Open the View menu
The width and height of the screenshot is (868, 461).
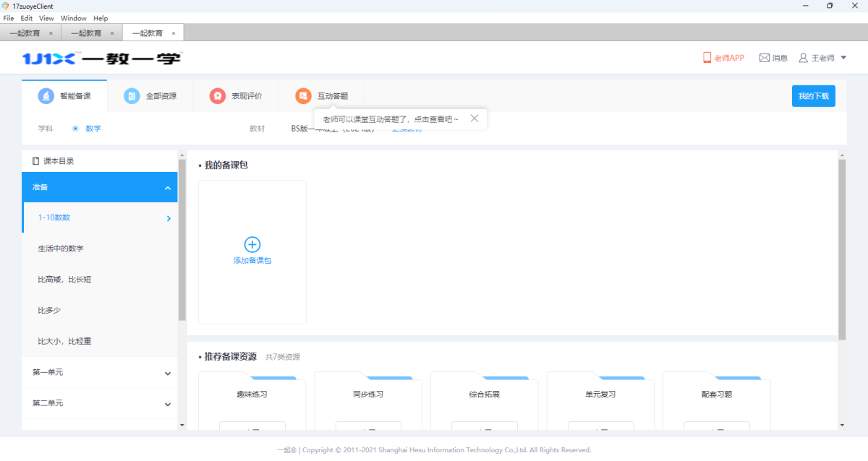click(46, 18)
